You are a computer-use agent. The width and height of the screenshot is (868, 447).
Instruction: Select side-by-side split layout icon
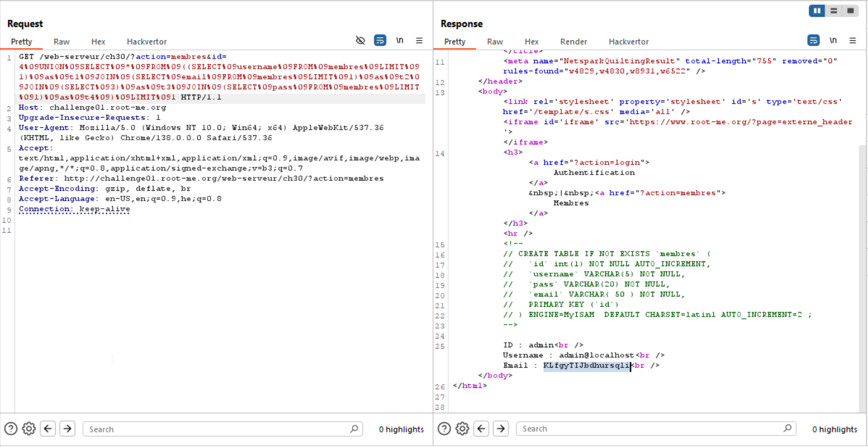point(818,10)
